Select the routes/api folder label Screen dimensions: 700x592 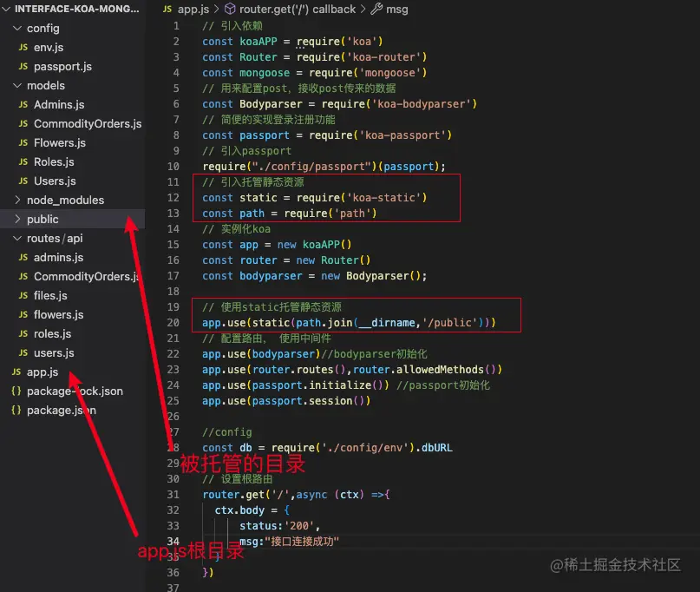[55, 238]
